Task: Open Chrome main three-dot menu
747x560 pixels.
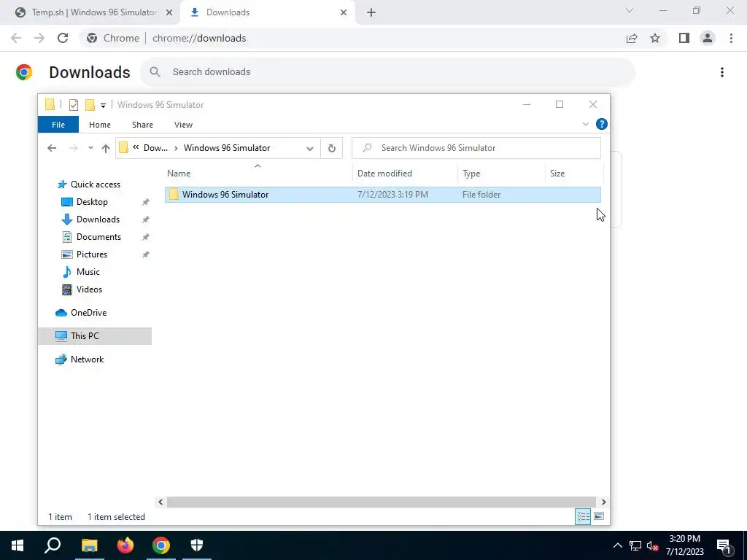Action: (x=731, y=38)
